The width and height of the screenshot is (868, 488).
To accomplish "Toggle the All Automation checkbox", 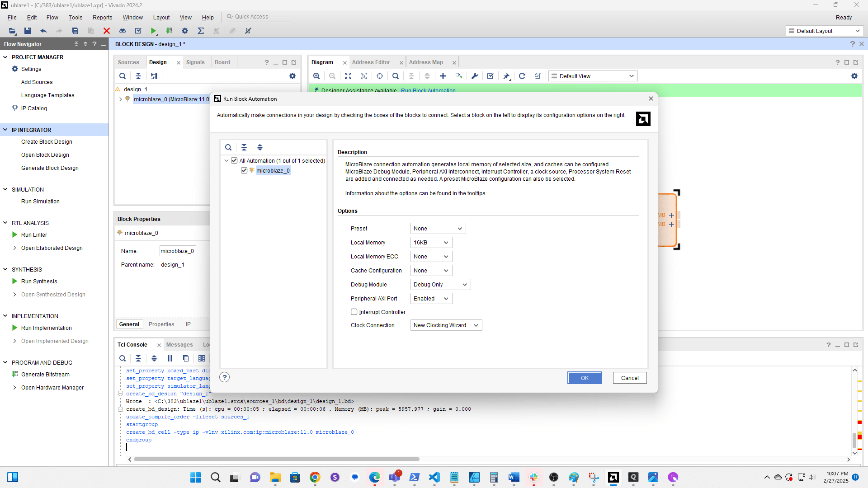I will click(234, 160).
